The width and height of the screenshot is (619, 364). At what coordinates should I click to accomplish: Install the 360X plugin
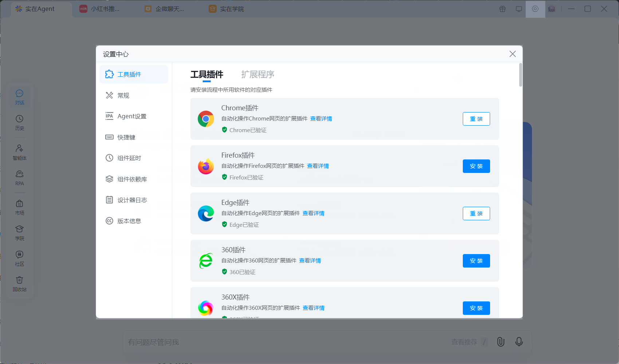coord(476,308)
